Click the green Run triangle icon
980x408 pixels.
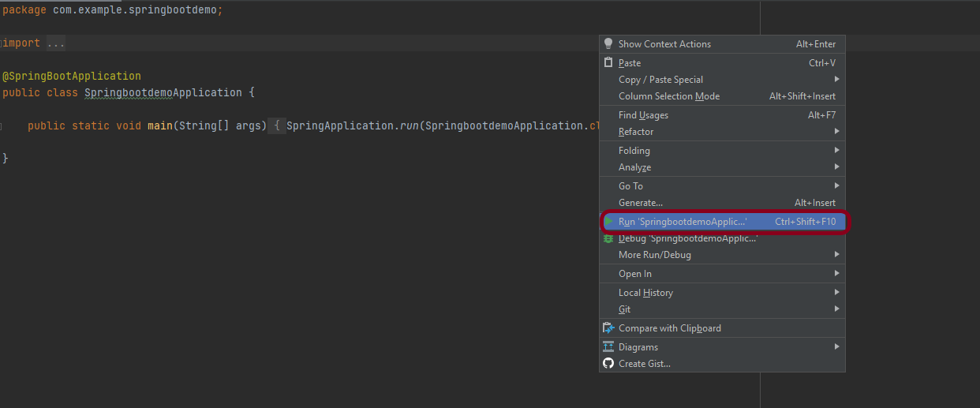(x=608, y=222)
